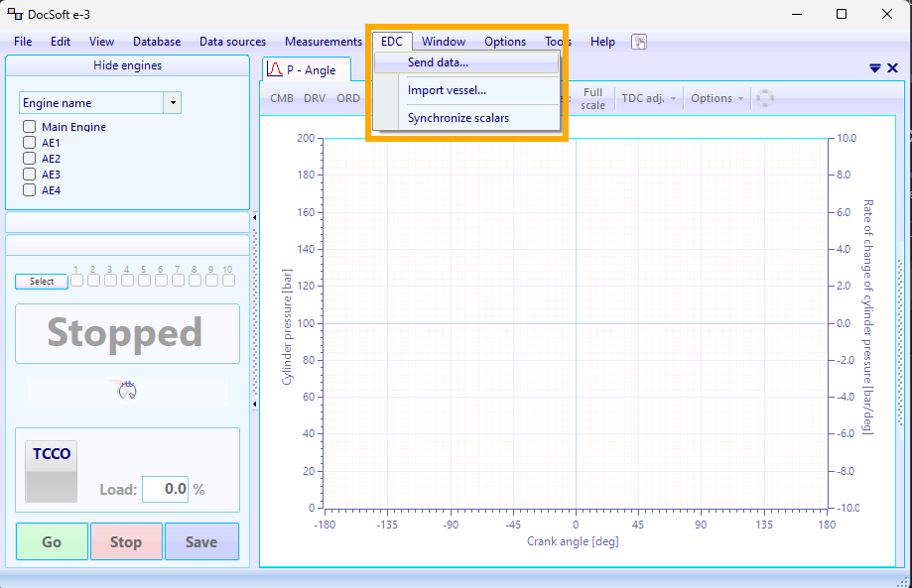This screenshot has width=912, height=588.
Task: Click the small app icon beside Help menu
Action: 639,42
